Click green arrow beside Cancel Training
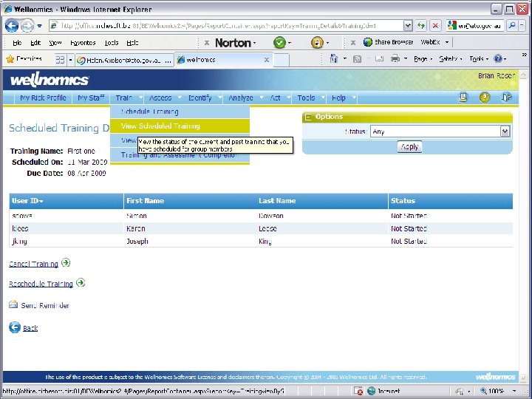 (66, 262)
